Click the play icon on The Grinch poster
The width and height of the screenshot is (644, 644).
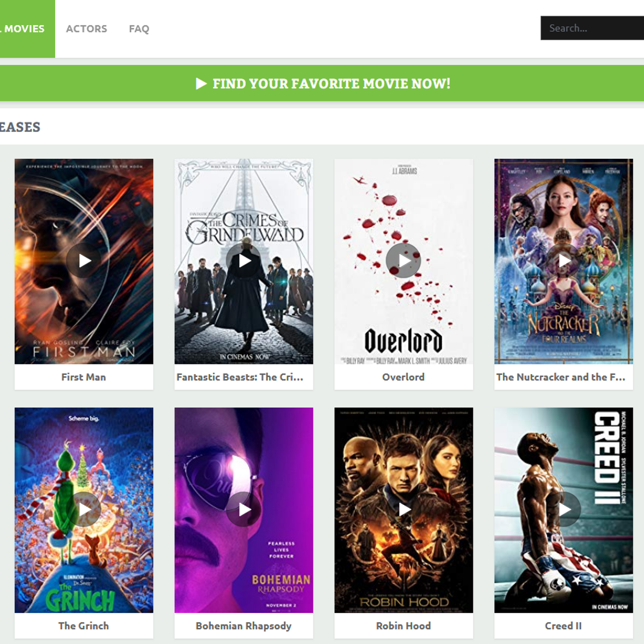(x=84, y=510)
